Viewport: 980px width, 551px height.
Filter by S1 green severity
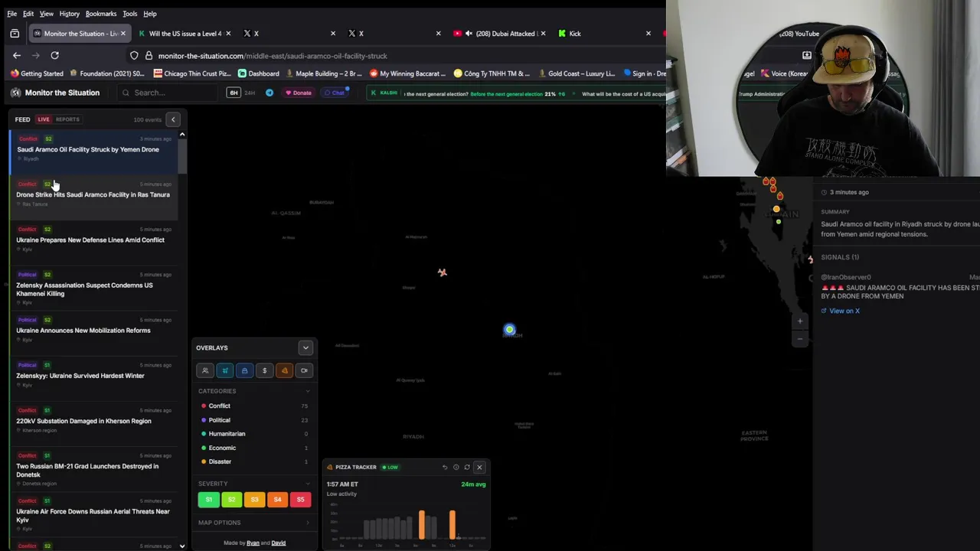tap(208, 500)
